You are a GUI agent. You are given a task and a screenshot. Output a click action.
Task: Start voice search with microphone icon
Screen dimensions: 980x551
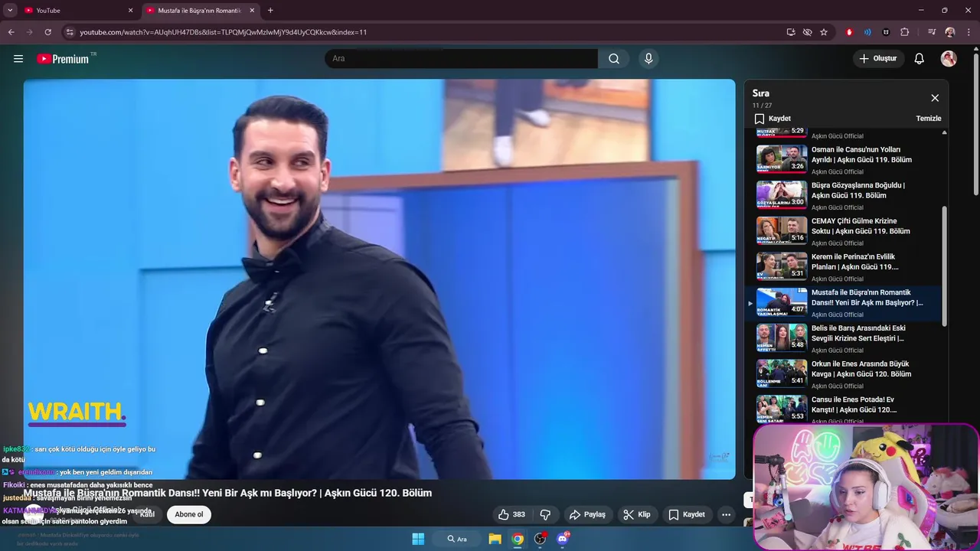648,58
